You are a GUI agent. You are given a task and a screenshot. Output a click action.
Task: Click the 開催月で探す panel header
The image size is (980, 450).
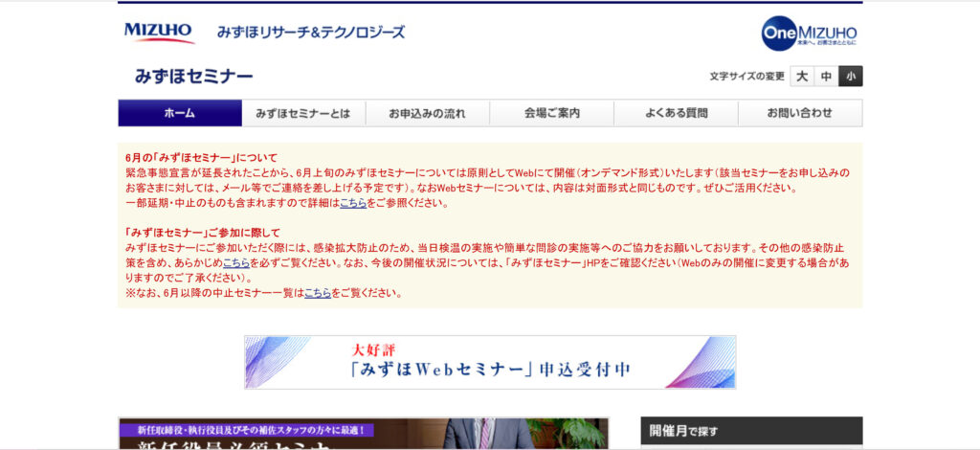click(751, 431)
